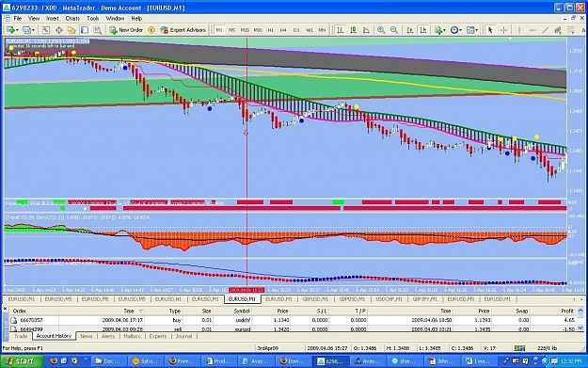
Task: Open the Periods clock icon
Action: point(454,30)
